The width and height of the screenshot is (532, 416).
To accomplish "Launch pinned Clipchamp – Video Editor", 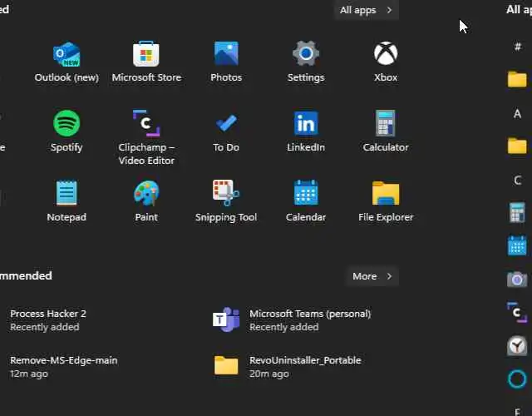I will click(x=146, y=137).
